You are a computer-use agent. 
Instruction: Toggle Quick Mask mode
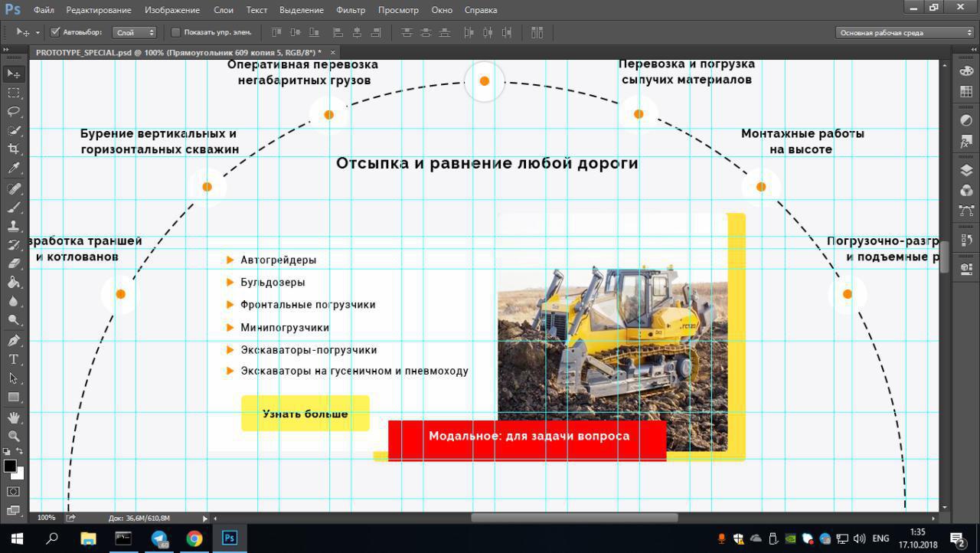pos(14,491)
